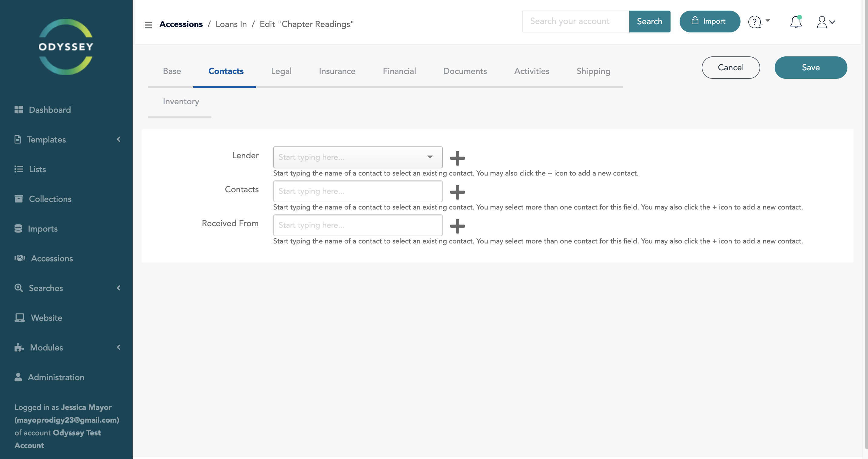Switch to the Insurance tab
The width and height of the screenshot is (868, 459).
pos(336,71)
